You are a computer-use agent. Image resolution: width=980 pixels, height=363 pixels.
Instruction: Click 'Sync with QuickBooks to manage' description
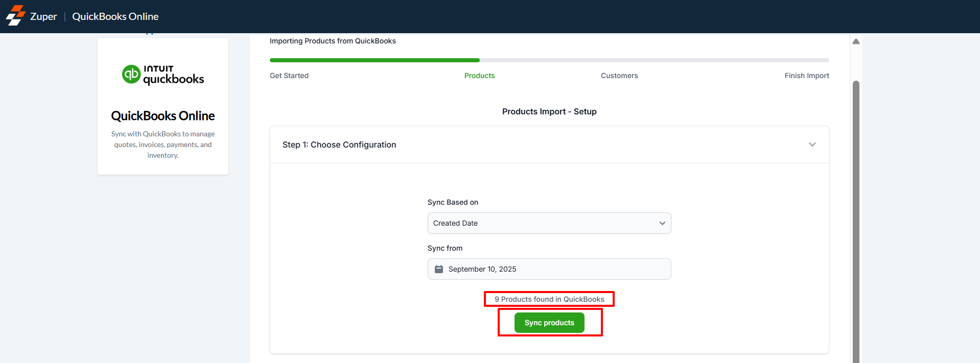click(163, 144)
